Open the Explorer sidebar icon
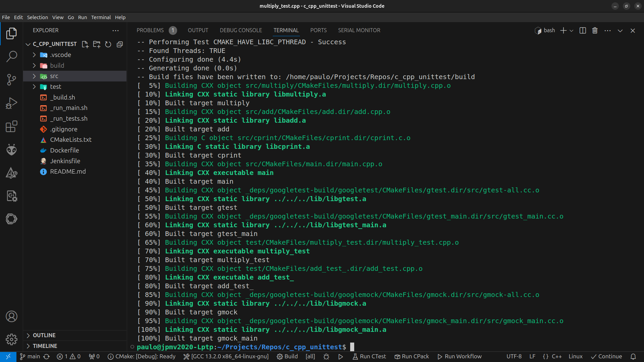Viewport: 644px width, 362px height. [12, 33]
